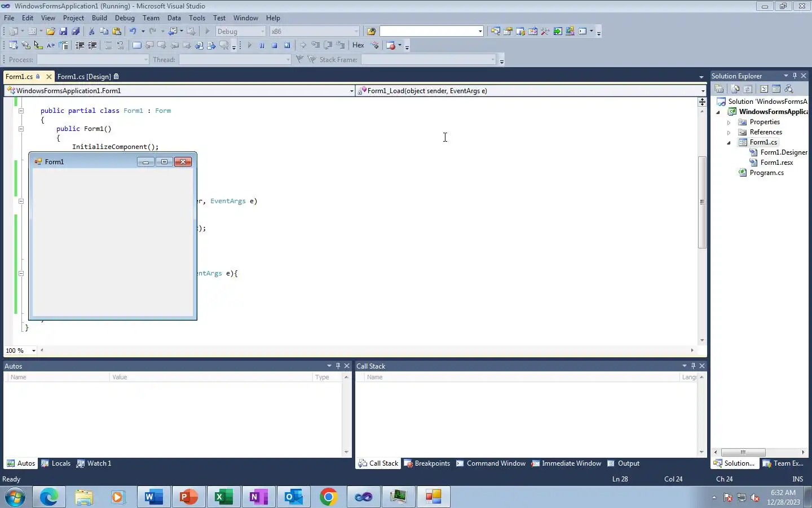Image resolution: width=812 pixels, height=508 pixels.
Task: Collapse the Form1 class code region
Action: click(x=21, y=111)
